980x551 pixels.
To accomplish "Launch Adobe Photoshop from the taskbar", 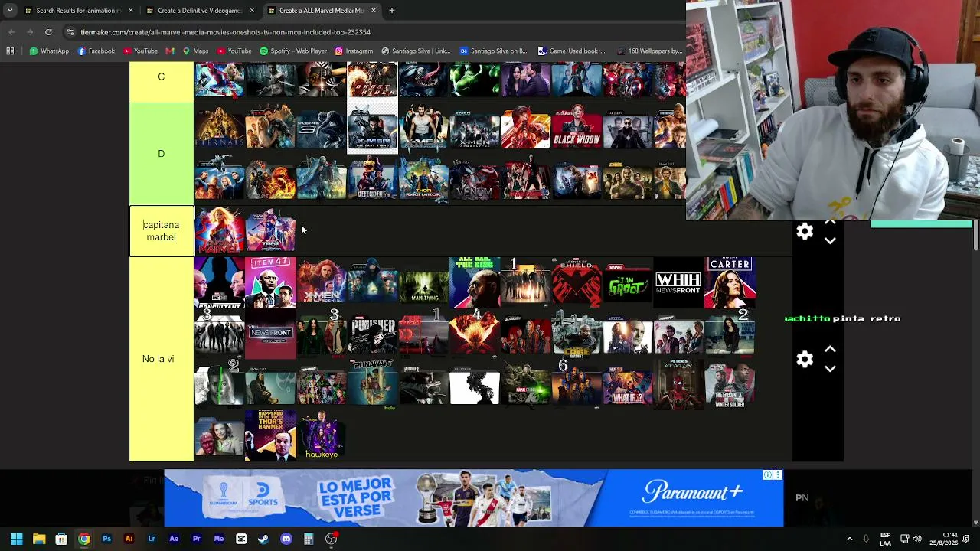I will point(106,539).
